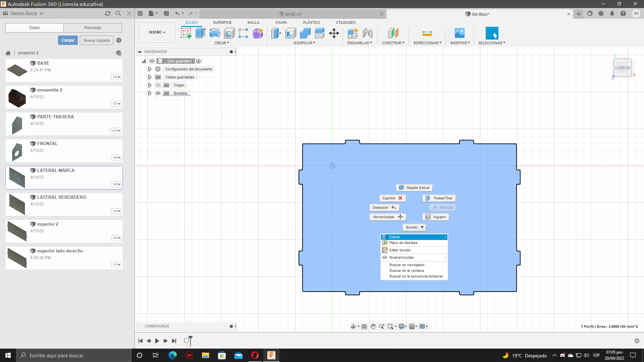644x362 pixels.
Task: Toggle visibility of Origen folder
Action: (x=158, y=85)
